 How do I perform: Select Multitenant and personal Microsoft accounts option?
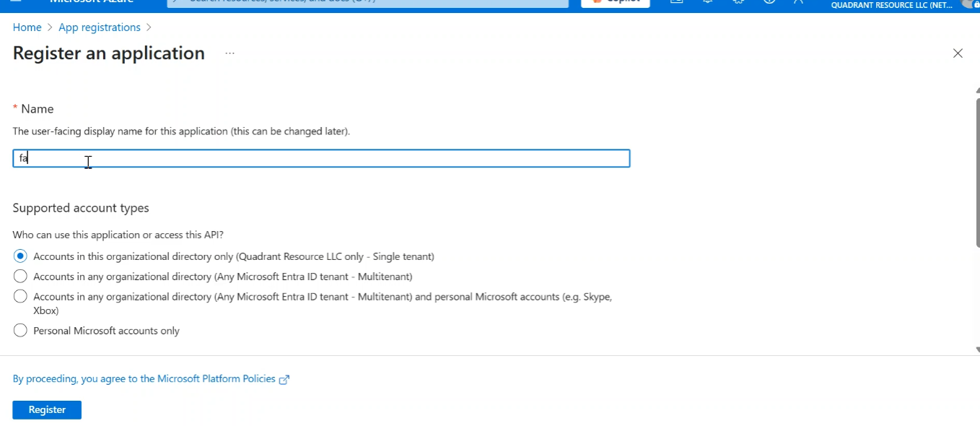20,297
